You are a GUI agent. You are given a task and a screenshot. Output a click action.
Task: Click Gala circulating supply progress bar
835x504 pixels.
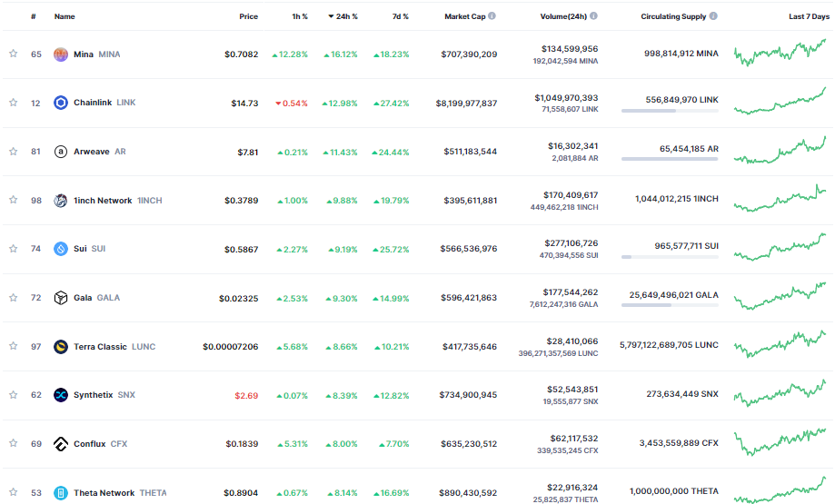(x=670, y=305)
